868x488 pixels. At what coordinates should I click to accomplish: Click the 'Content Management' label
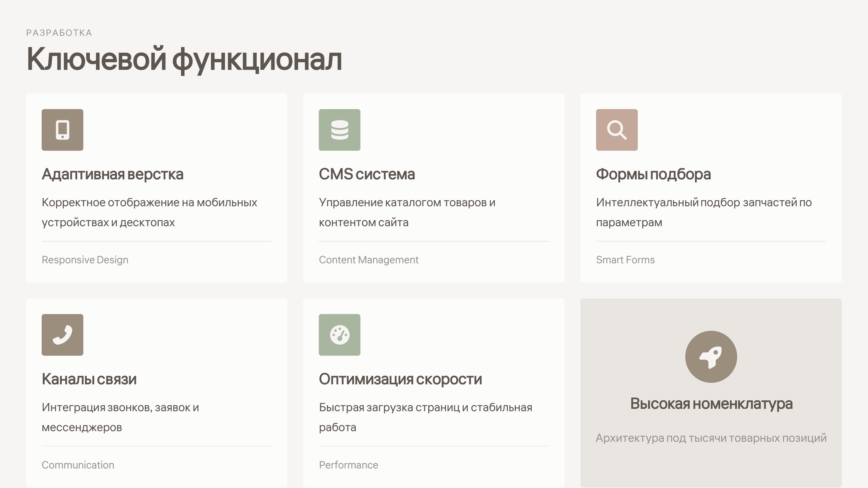pyautogui.click(x=369, y=260)
